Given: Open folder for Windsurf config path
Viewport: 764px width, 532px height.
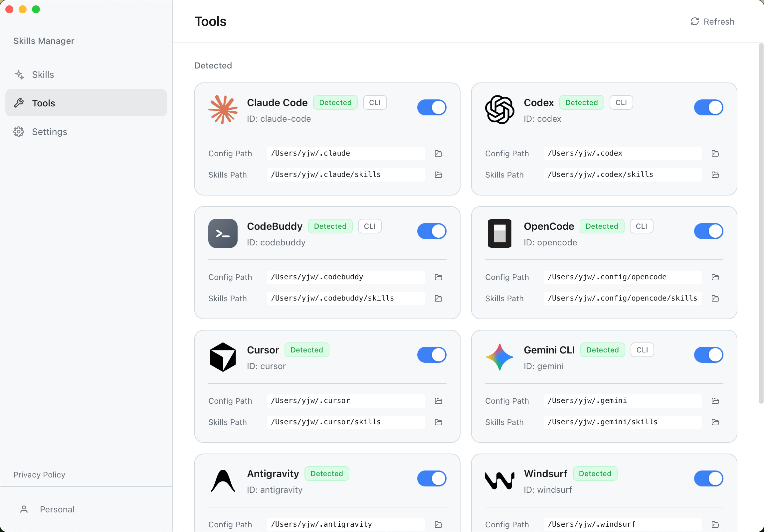Looking at the screenshot, I should [715, 524].
